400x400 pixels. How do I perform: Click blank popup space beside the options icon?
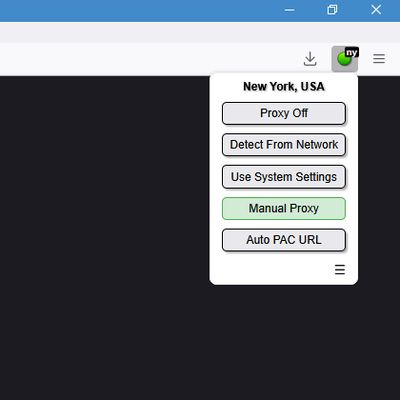272,269
